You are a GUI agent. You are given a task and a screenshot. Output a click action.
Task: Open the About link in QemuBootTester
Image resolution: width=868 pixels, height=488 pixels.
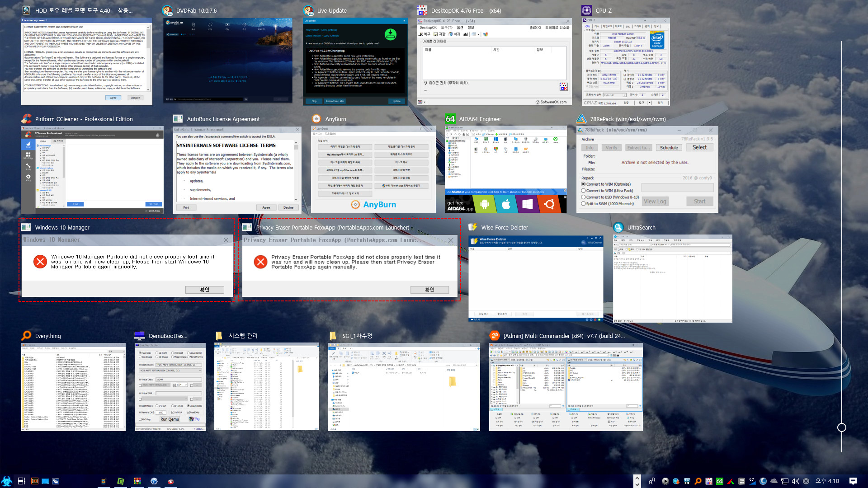click(199, 429)
